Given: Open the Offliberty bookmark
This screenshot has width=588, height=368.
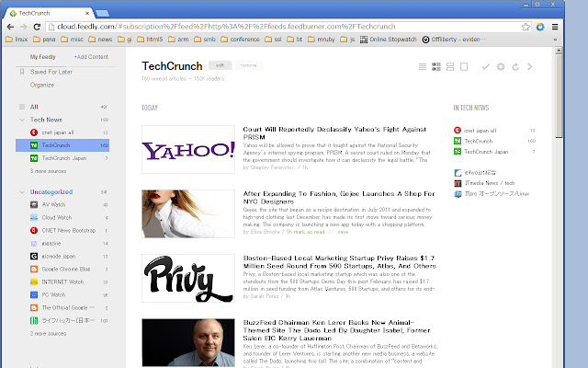Looking at the screenshot, I should coord(453,39).
